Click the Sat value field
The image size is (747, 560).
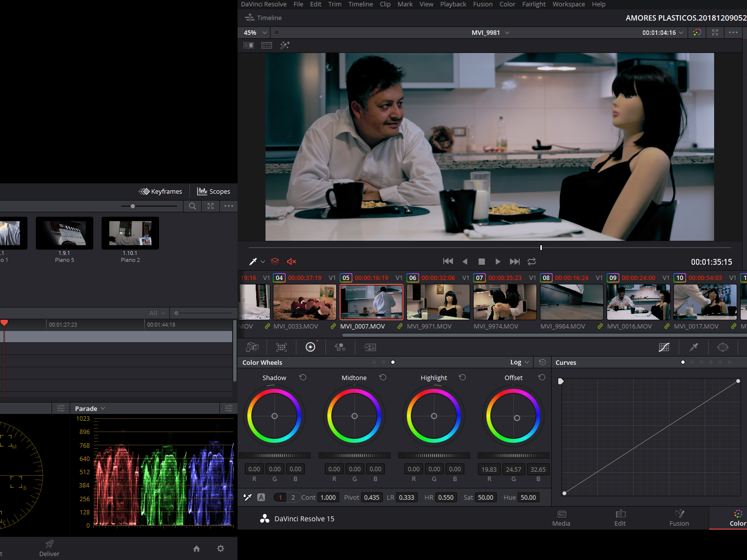(485, 497)
